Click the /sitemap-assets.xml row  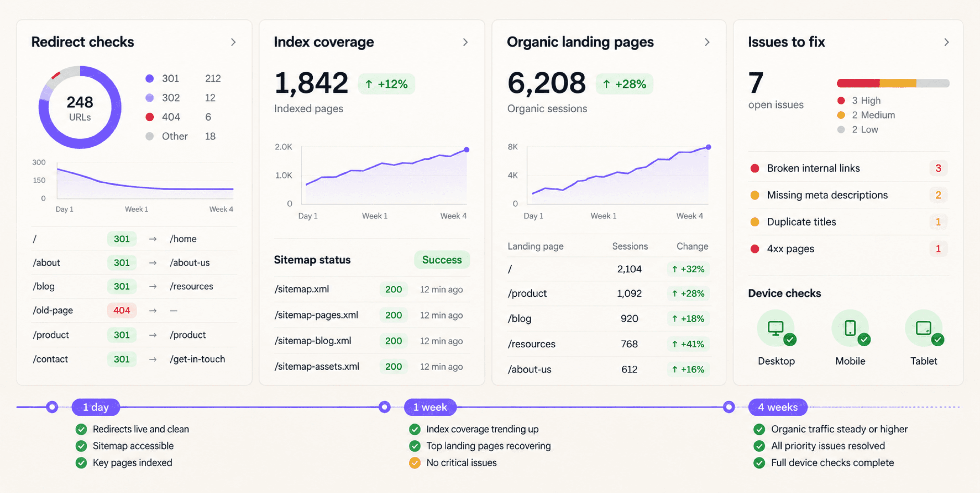[x=372, y=366]
